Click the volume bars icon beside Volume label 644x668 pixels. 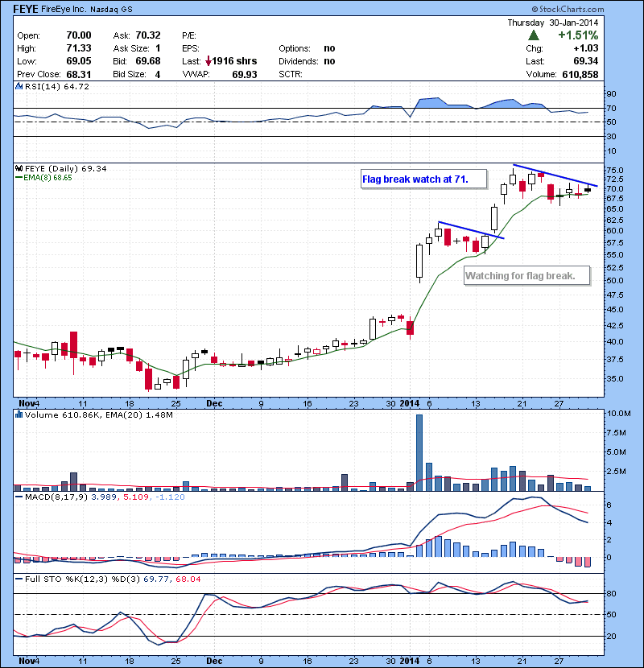pyautogui.click(x=19, y=414)
